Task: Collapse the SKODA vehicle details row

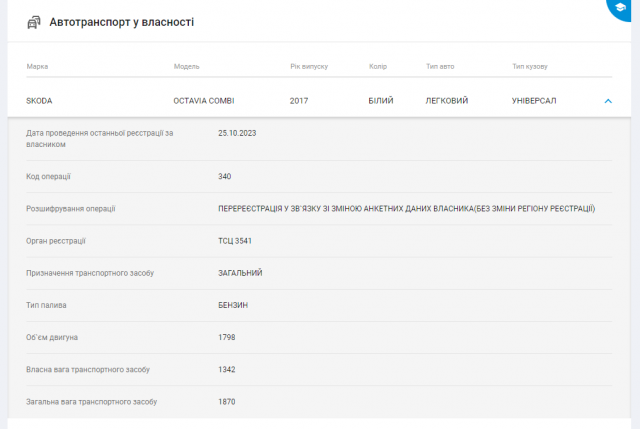Action: [x=607, y=101]
